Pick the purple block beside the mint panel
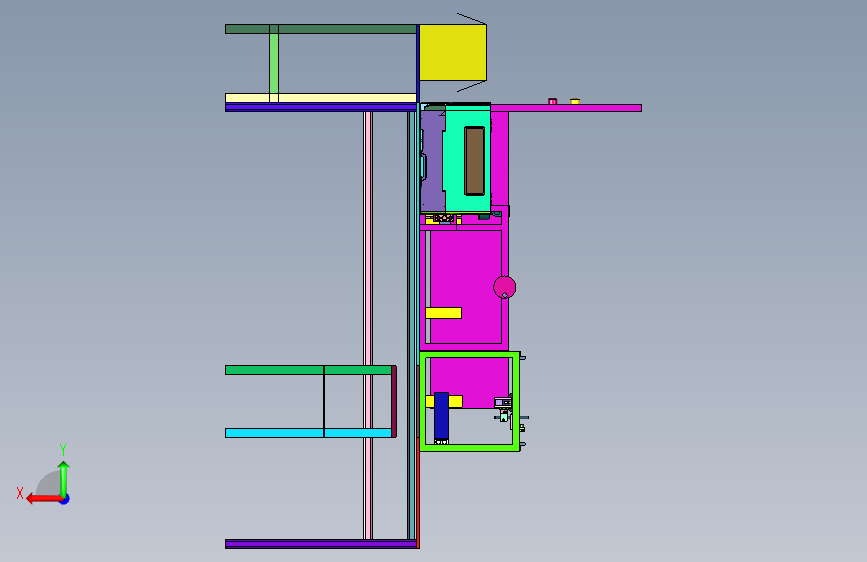The width and height of the screenshot is (867, 562). [432, 160]
